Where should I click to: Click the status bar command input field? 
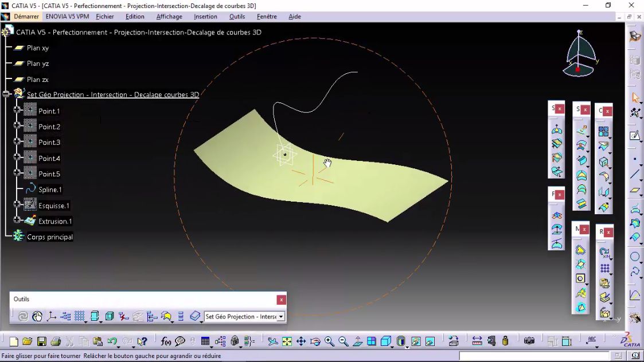tap(533, 356)
